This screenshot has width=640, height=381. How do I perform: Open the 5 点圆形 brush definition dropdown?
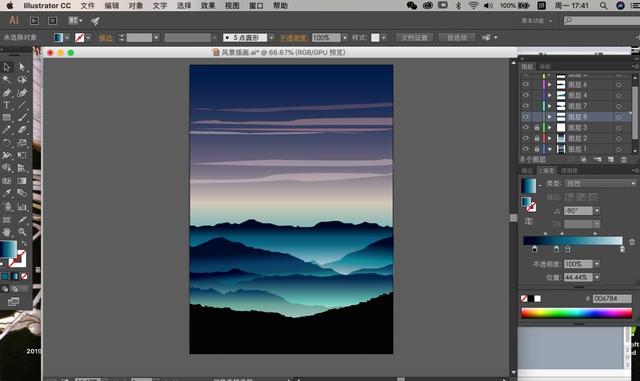click(271, 38)
